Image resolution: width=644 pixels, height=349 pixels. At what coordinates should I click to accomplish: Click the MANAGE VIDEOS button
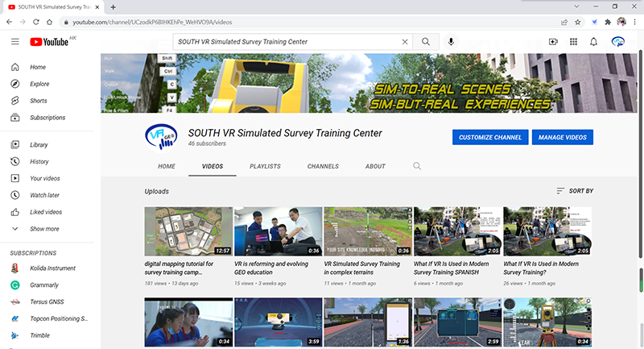coord(563,137)
